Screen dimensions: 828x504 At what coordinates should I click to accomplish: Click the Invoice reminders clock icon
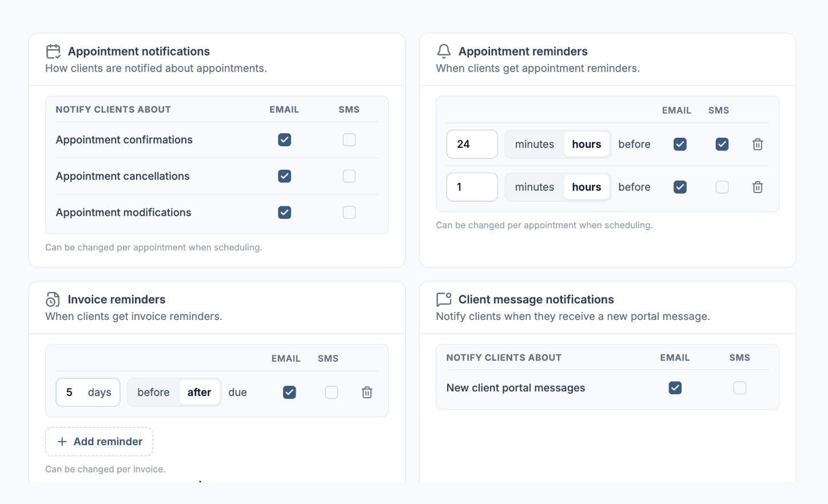point(53,299)
